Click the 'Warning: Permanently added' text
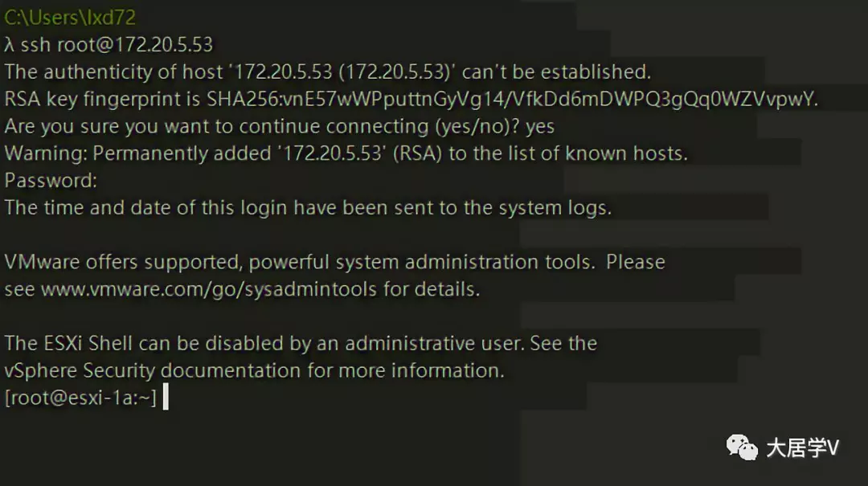 (137, 153)
